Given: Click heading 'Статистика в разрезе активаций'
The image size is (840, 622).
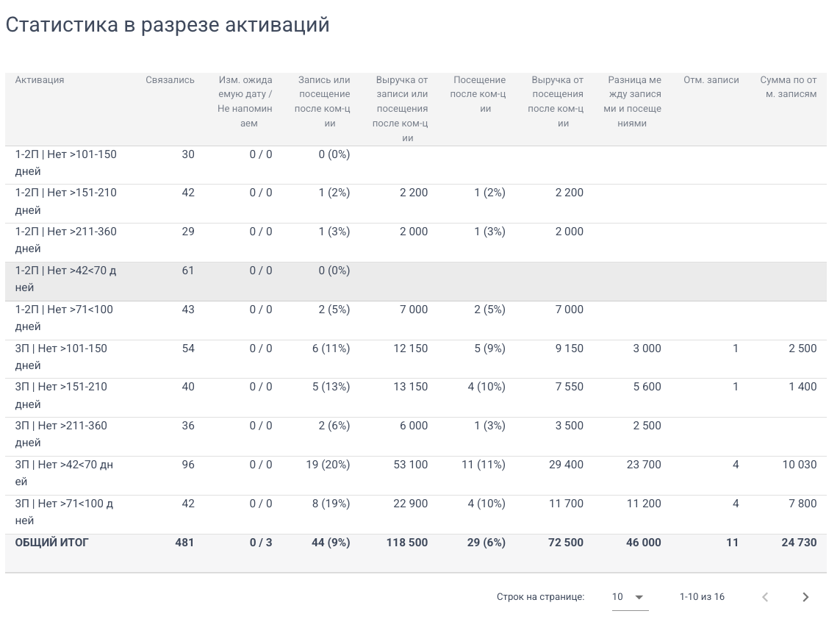Looking at the screenshot, I should (x=168, y=25).
